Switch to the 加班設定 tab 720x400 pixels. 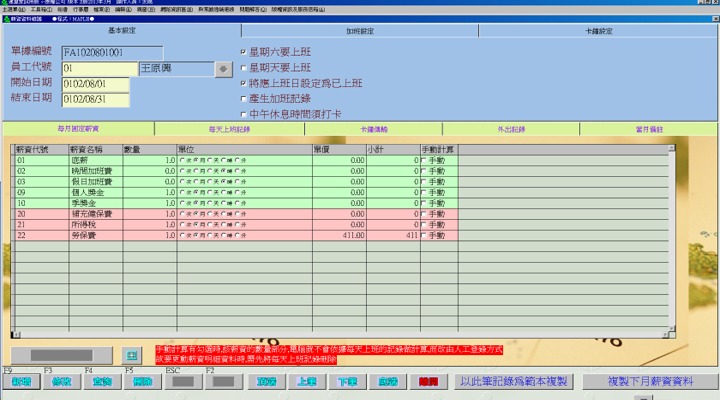click(x=360, y=31)
